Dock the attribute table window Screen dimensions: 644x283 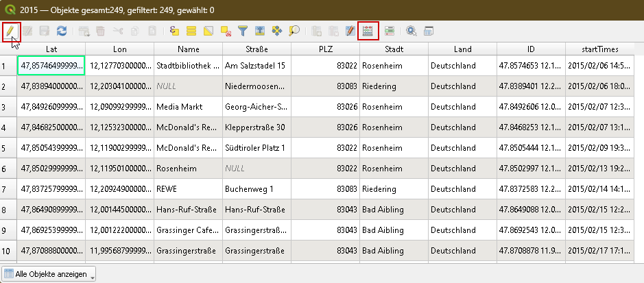(x=429, y=31)
